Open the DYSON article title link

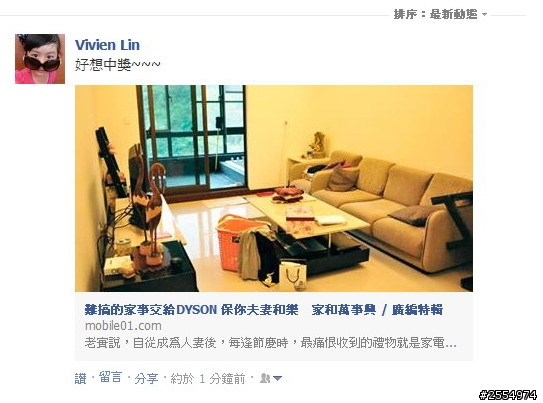[x=264, y=310]
